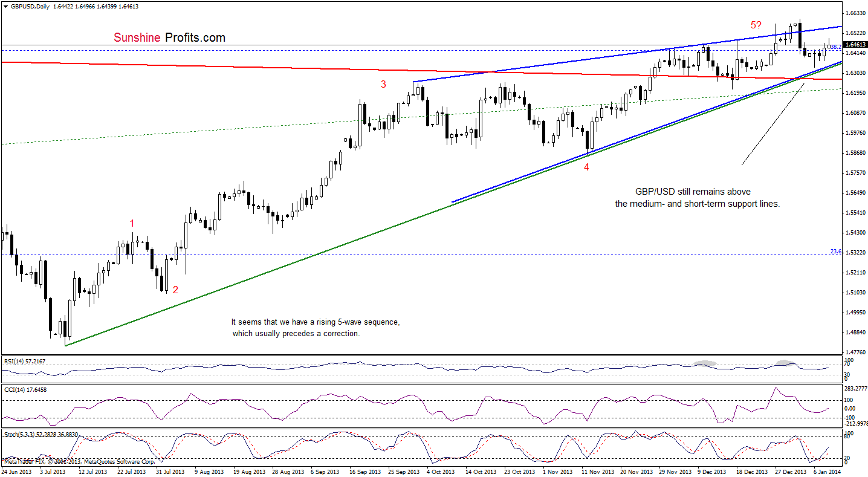Click the 22 Jul 2013 date label
Image resolution: width=868 pixels, height=477 pixels.
[131, 471]
